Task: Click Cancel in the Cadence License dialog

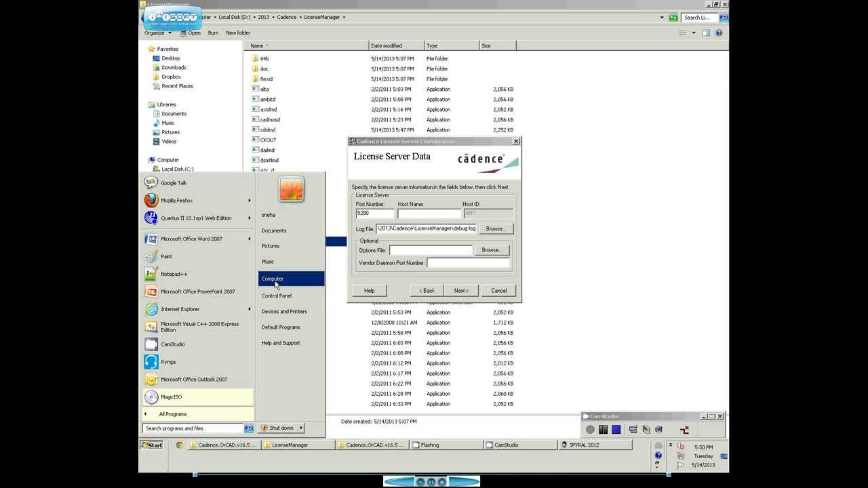Action: 498,290
